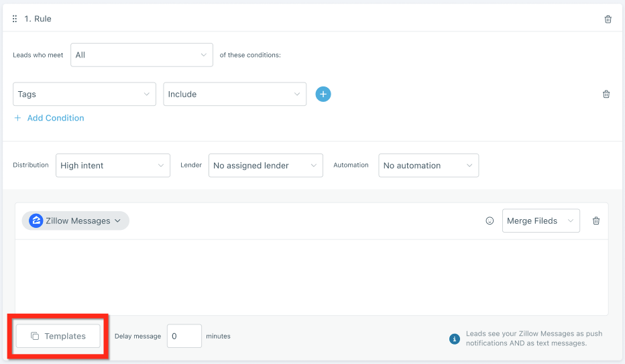The height and width of the screenshot is (364, 625).
Task: Click the Add Condition link
Action: coord(49,118)
